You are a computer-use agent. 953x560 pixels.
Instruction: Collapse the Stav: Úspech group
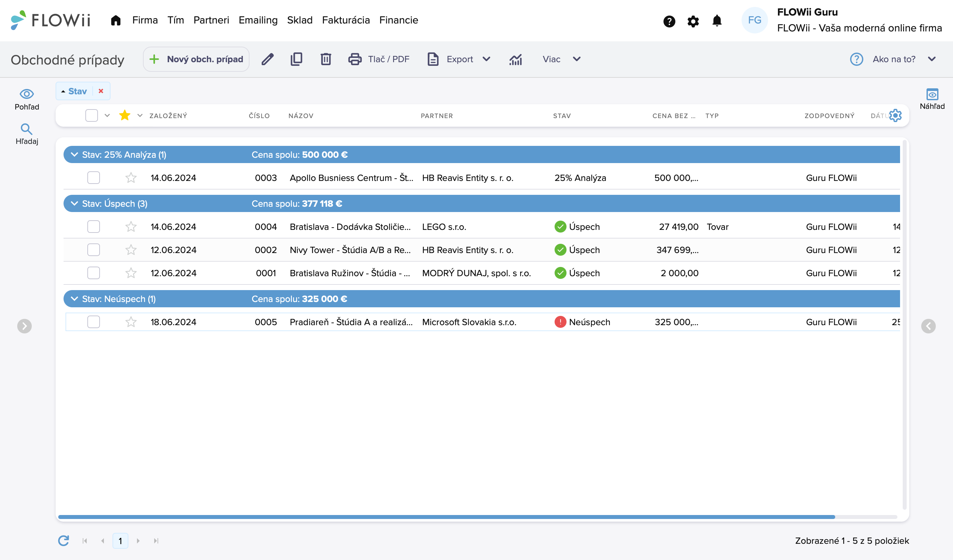74,203
